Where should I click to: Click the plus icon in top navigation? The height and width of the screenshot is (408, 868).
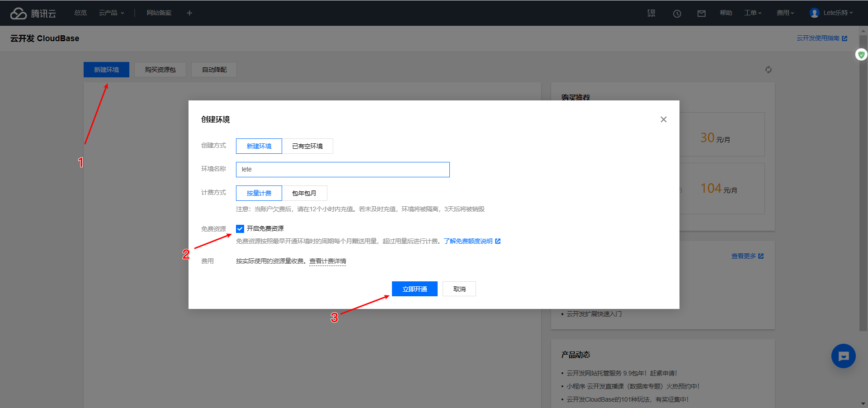click(x=189, y=13)
